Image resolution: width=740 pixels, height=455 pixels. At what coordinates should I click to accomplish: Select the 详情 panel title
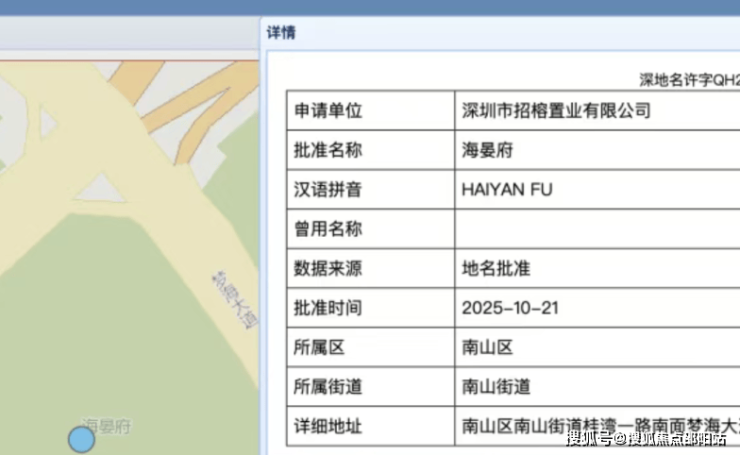click(280, 33)
